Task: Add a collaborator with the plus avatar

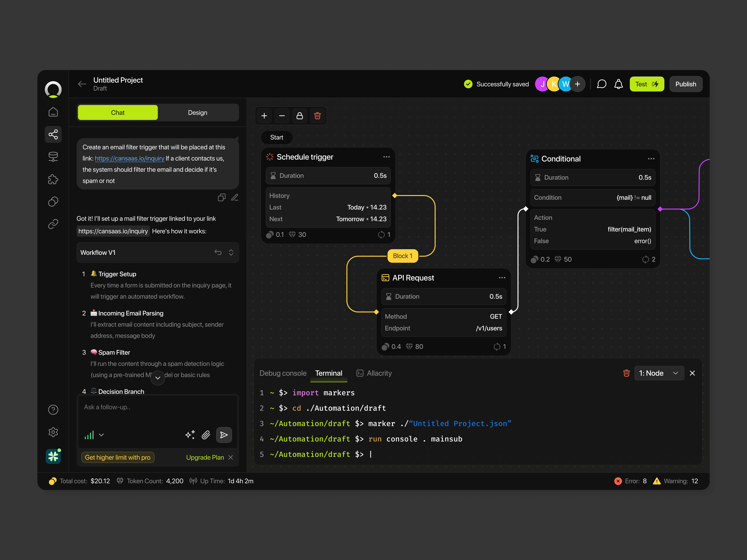Action: [578, 84]
